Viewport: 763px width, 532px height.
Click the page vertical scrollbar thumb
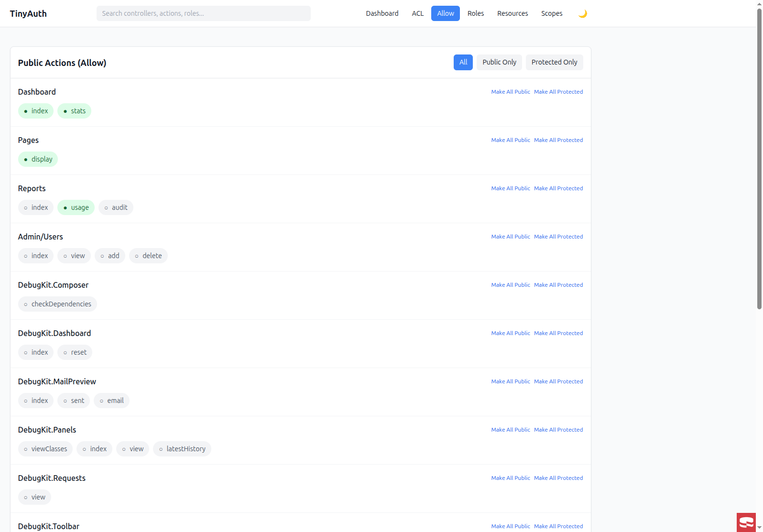(x=759, y=159)
